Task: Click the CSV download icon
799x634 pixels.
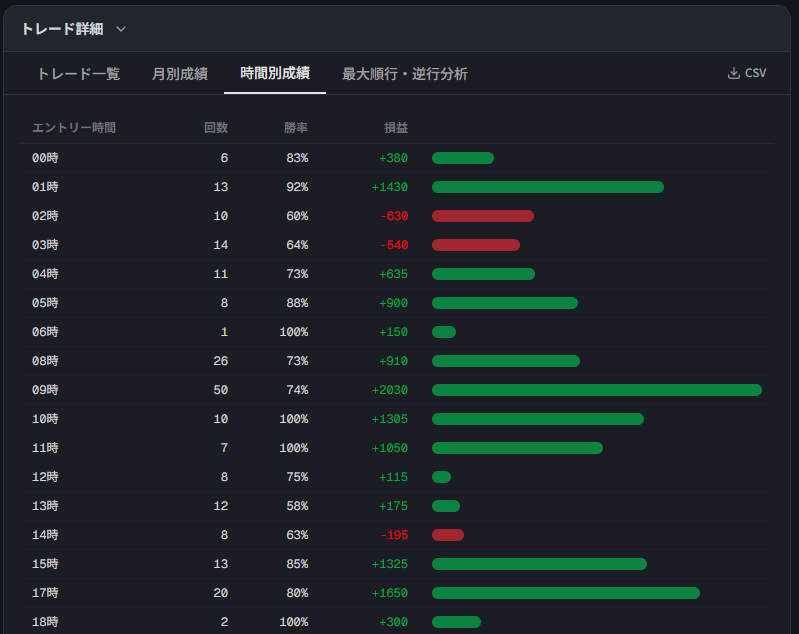Action: pos(734,73)
